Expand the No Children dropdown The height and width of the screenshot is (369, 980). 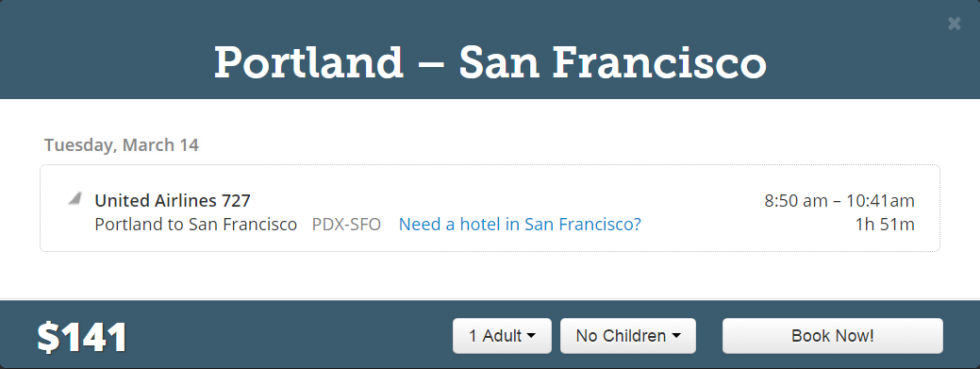[x=627, y=336]
